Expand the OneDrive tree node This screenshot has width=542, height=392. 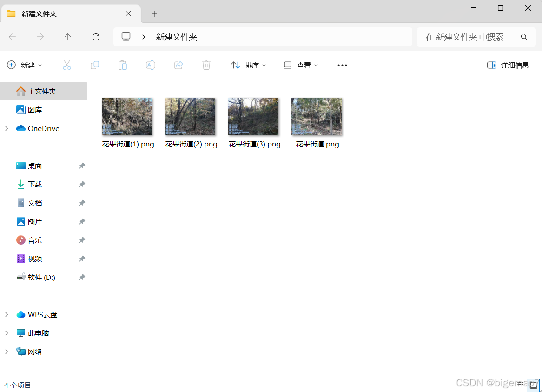coord(7,129)
